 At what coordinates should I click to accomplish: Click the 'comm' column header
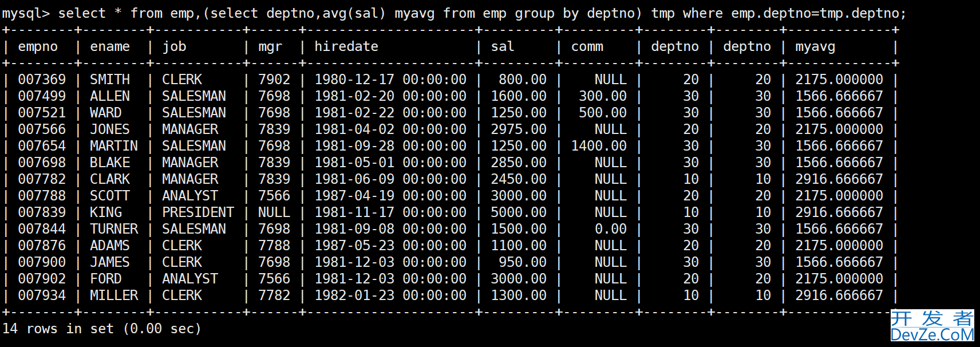[587, 46]
